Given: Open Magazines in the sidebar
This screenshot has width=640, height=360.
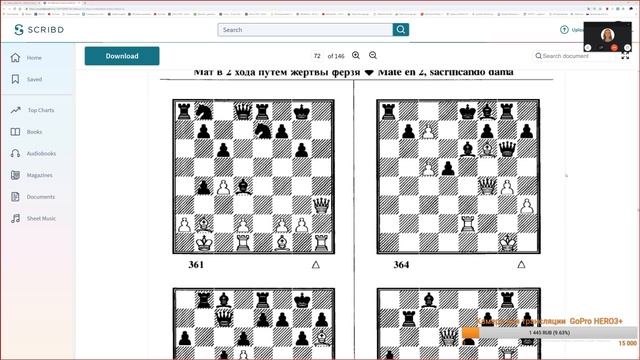Looking at the screenshot, I should click(x=40, y=175).
